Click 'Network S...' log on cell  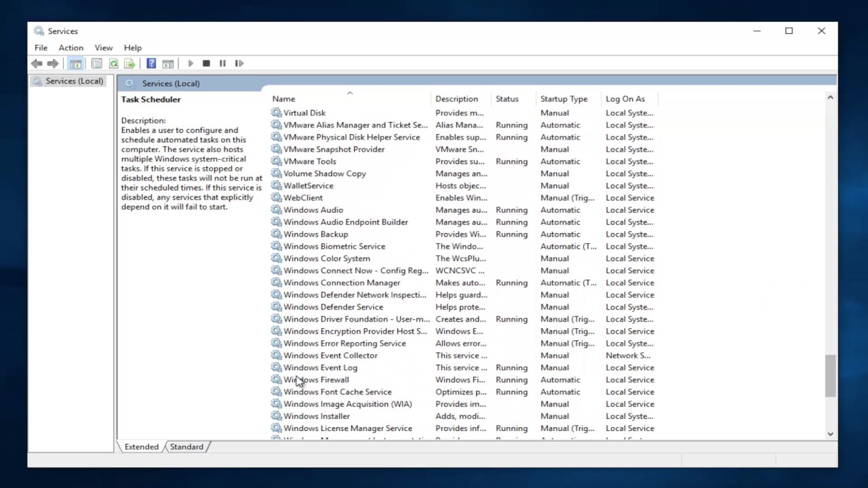pyautogui.click(x=628, y=356)
